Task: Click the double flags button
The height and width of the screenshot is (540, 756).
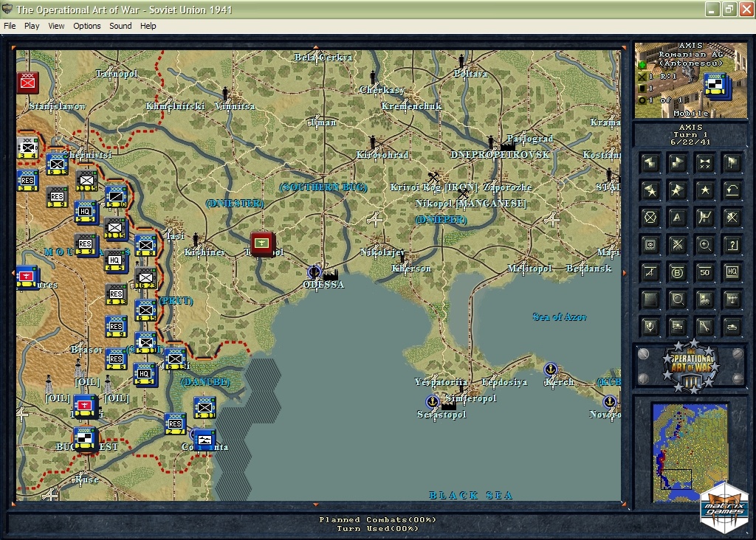Action: point(732,163)
